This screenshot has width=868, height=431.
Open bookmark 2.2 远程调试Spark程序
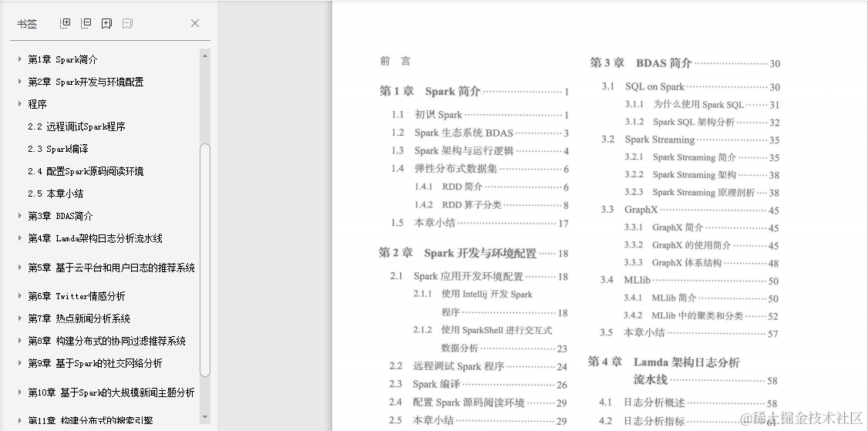click(76, 126)
